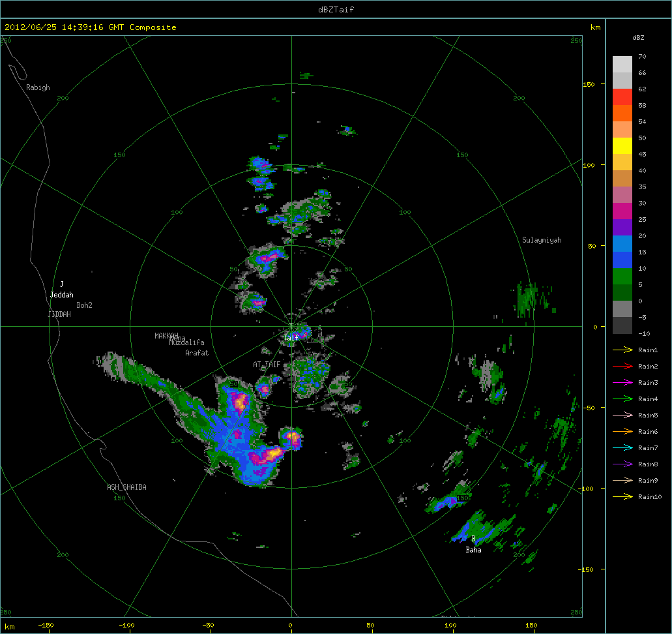
Task: Select the red Rain2 arrow in legend
Action: tap(622, 367)
